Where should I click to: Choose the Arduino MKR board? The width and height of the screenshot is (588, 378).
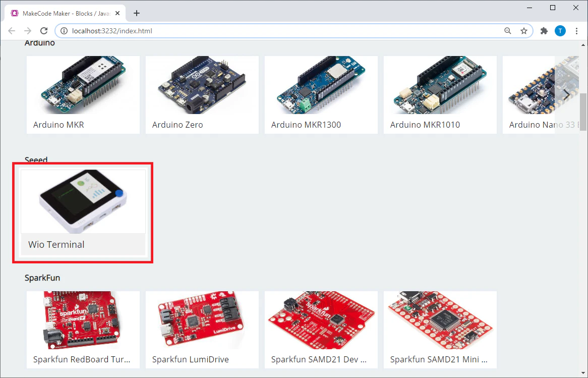point(83,95)
